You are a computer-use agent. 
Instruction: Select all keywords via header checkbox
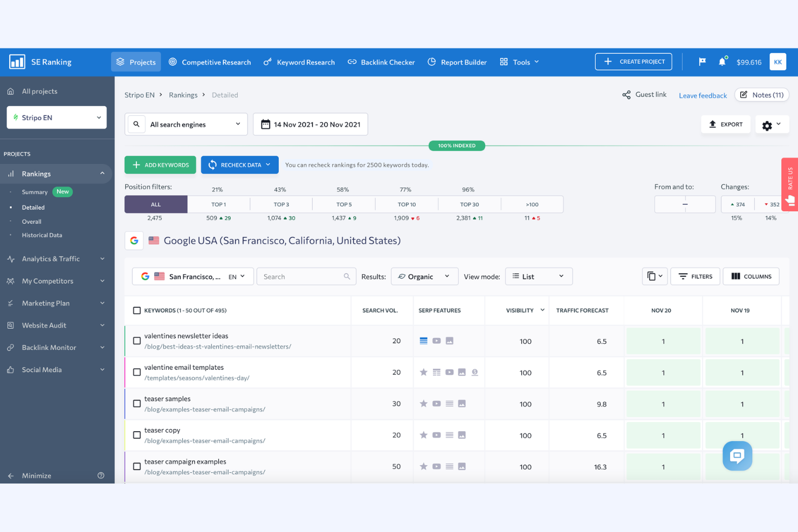click(x=136, y=310)
